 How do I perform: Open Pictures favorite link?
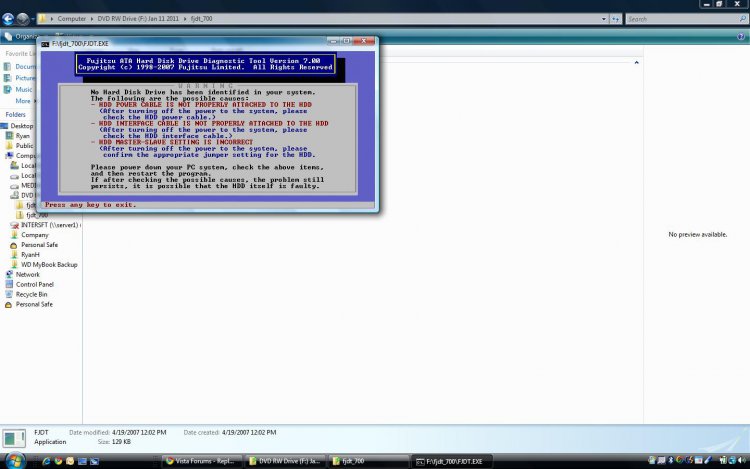(x=20, y=78)
